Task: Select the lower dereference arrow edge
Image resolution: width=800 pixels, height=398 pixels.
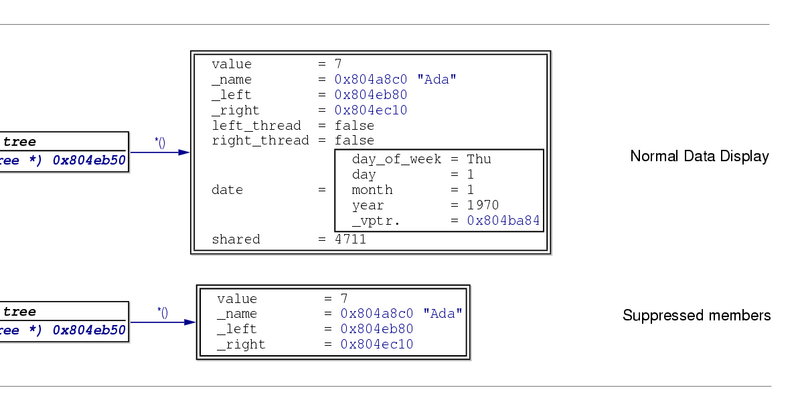Action: pos(163,322)
